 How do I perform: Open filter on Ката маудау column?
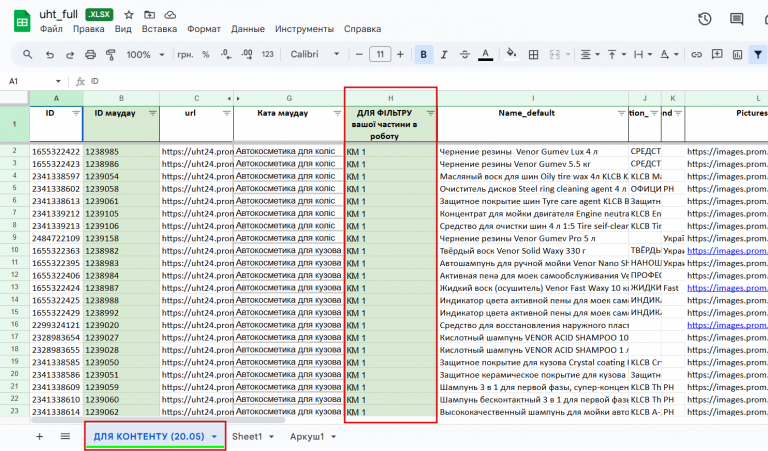click(337, 113)
